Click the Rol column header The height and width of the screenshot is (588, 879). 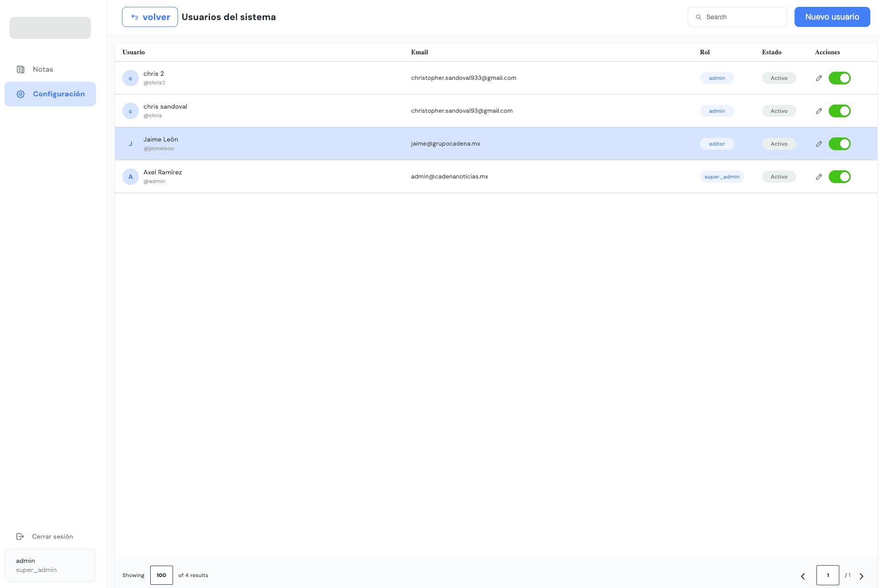tap(705, 52)
